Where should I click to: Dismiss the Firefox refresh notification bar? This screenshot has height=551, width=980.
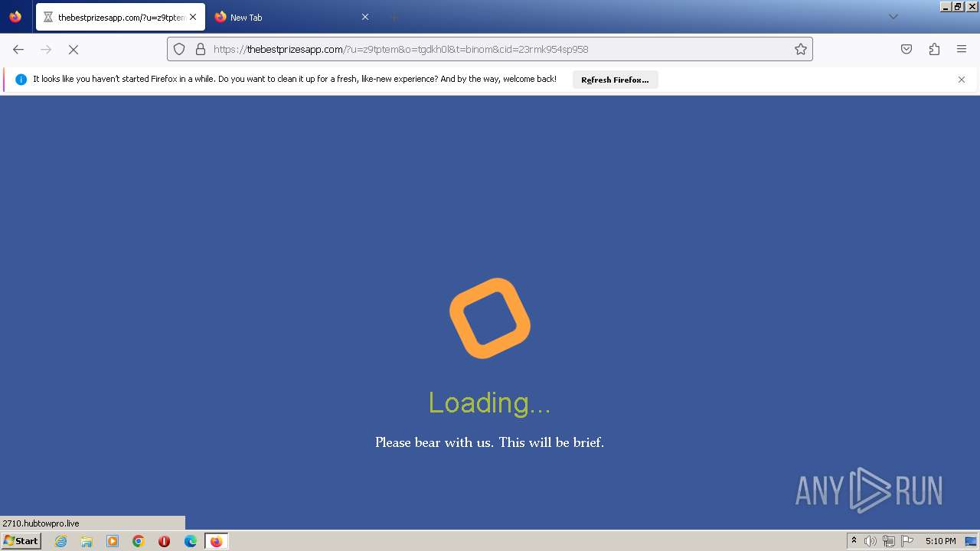[x=962, y=80]
